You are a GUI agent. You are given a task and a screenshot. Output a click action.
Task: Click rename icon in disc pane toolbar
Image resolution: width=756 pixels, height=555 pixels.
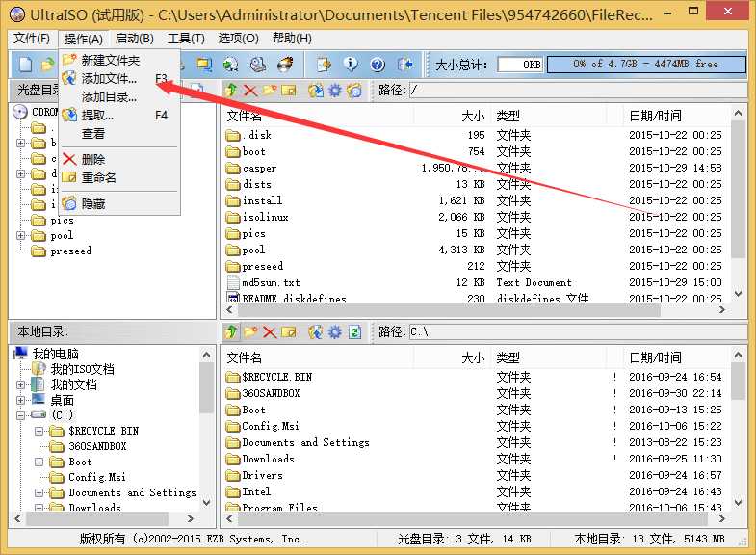point(288,91)
